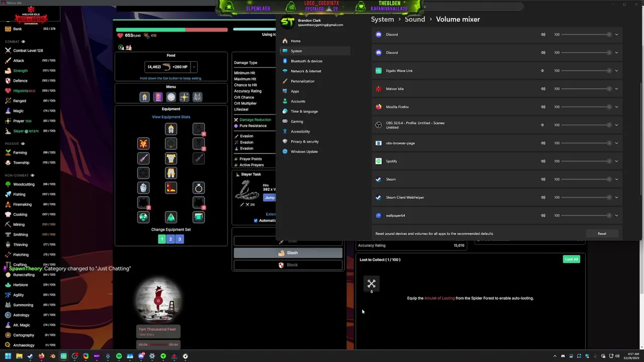Uncheck the Automatic checkbox under Slayer Task
The width and height of the screenshot is (644, 362).
(x=256, y=221)
